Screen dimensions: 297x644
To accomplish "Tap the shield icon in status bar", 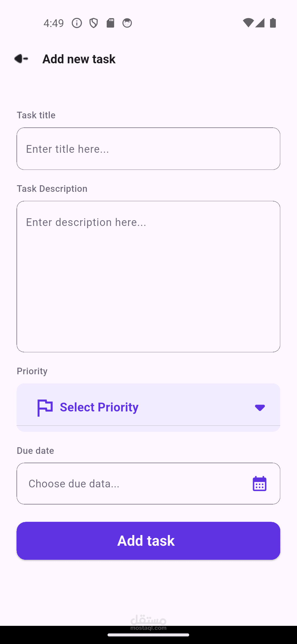I will [x=94, y=23].
